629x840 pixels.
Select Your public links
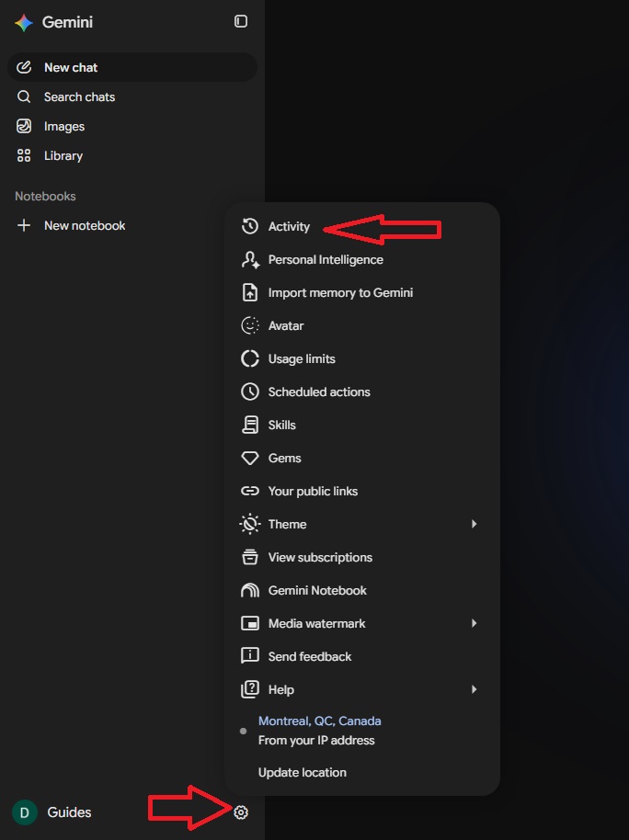click(362, 492)
